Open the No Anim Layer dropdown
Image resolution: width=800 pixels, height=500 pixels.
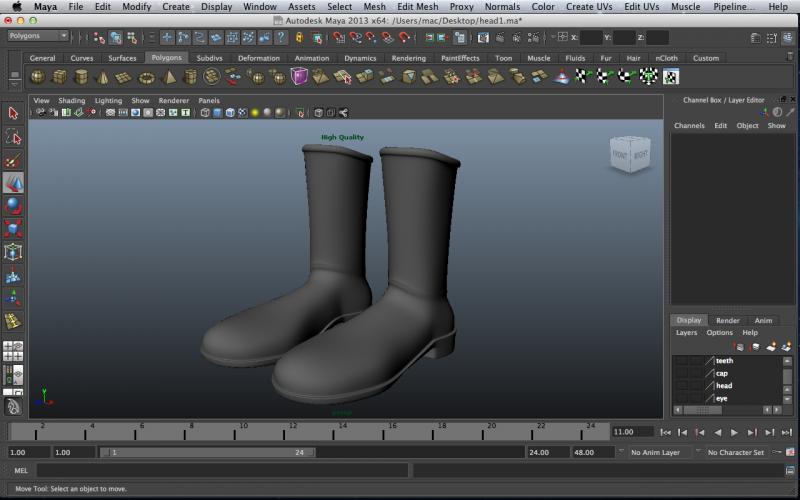click(x=659, y=452)
